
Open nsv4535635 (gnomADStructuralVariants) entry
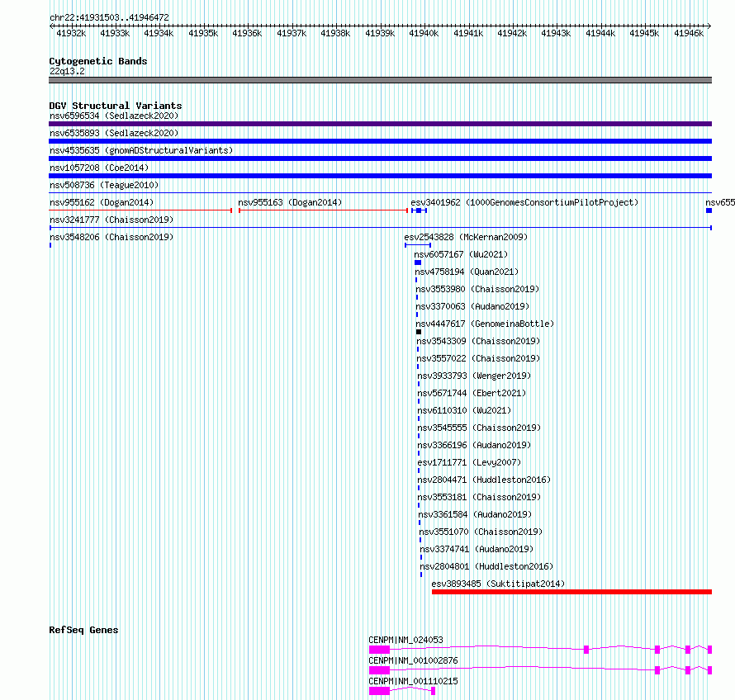(x=141, y=150)
